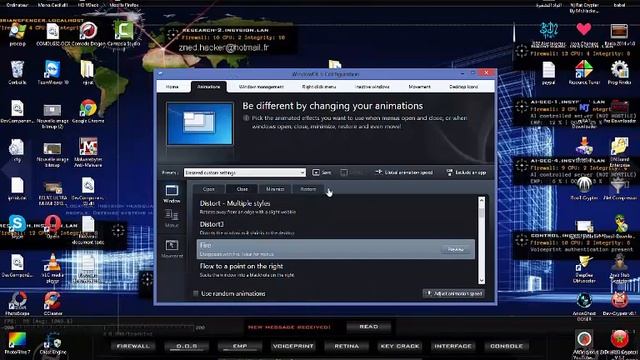
Task: Switch to the Window management tab
Action: (261, 87)
